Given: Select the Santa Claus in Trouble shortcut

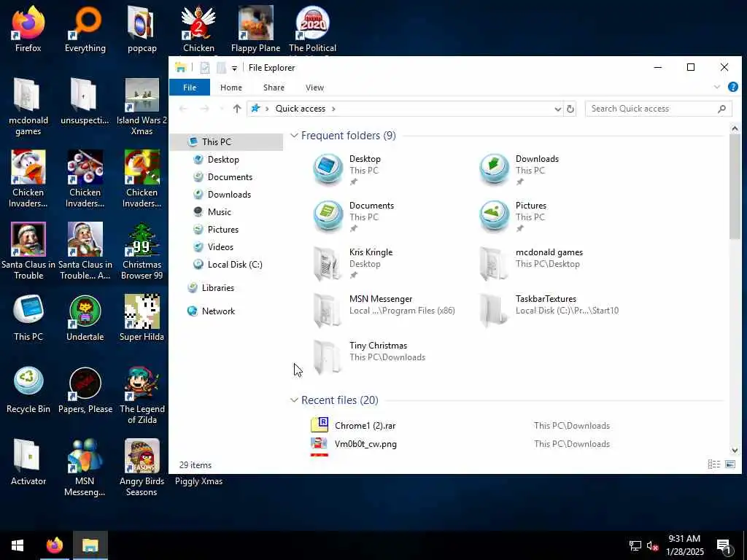Looking at the screenshot, I should point(28,252).
